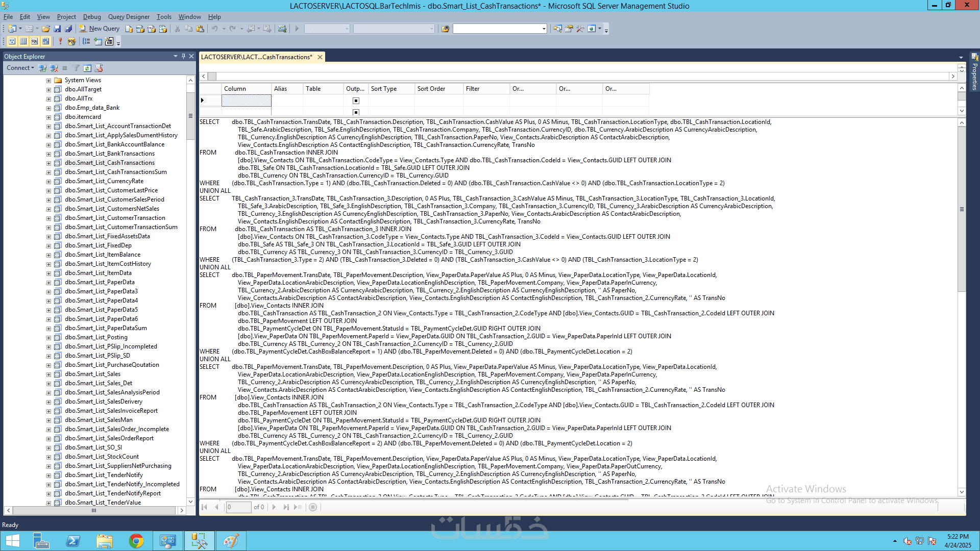Open Google Chrome from the taskbar

coord(136,541)
